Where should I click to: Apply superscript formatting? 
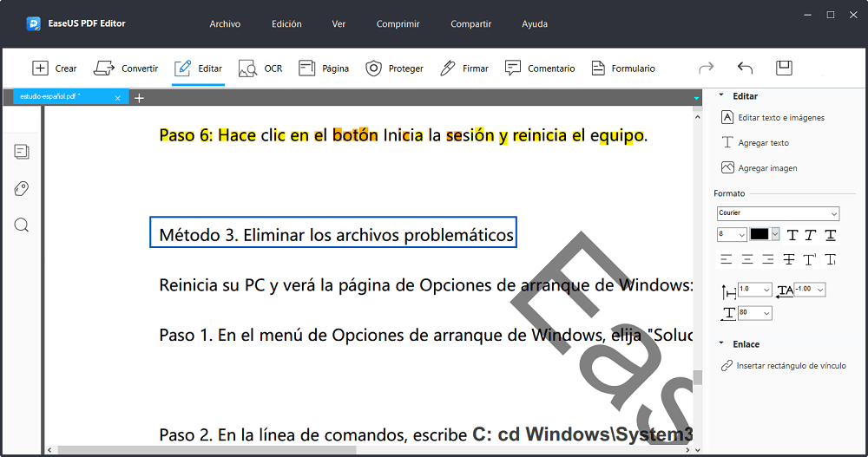coord(810,259)
